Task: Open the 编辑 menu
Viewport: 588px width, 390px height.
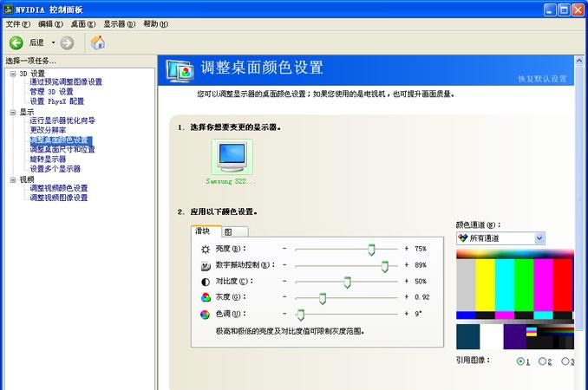Action: [50, 24]
